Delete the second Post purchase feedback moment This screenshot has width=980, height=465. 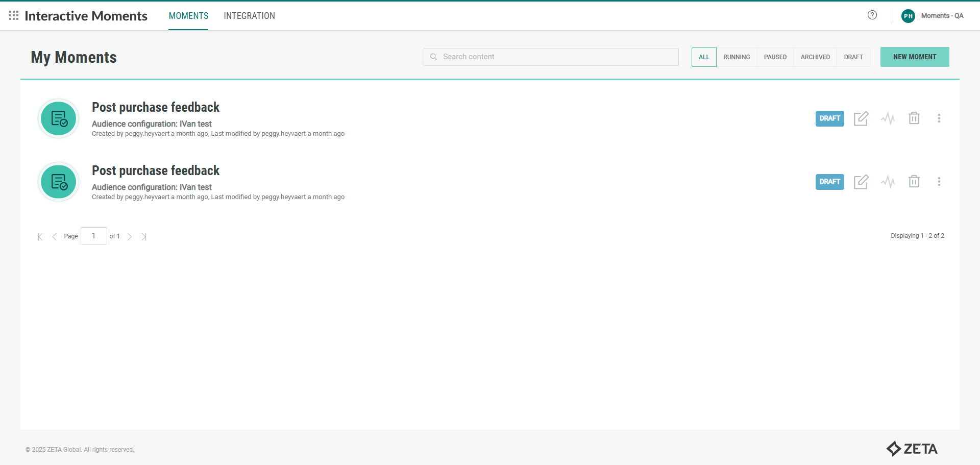pyautogui.click(x=914, y=182)
